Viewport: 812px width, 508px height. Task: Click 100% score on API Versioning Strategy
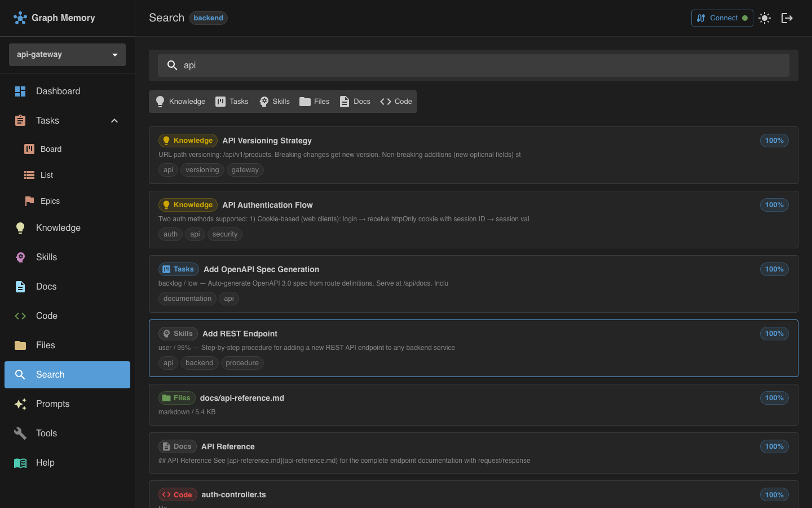tap(774, 141)
